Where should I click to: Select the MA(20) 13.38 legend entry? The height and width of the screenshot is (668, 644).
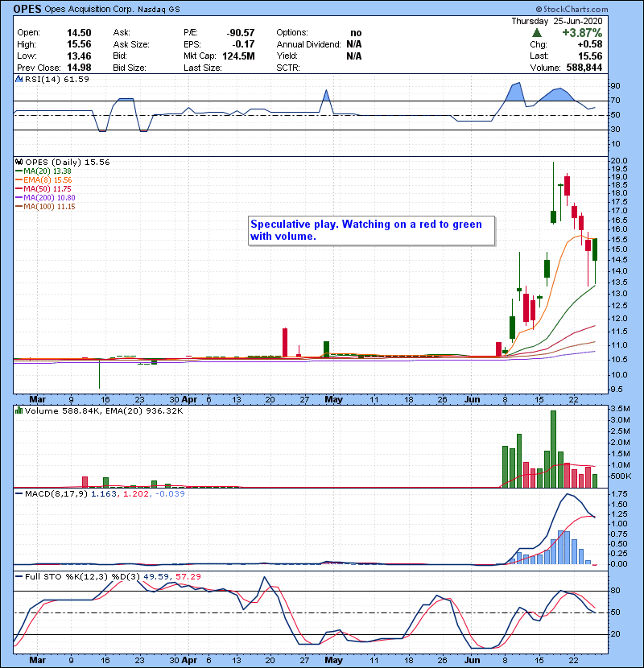point(43,171)
